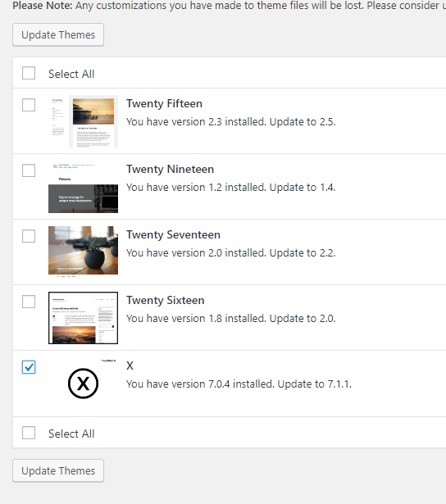Select the Twenty Seventeen theme checkbox
The height and width of the screenshot is (504, 446).
[x=29, y=236]
